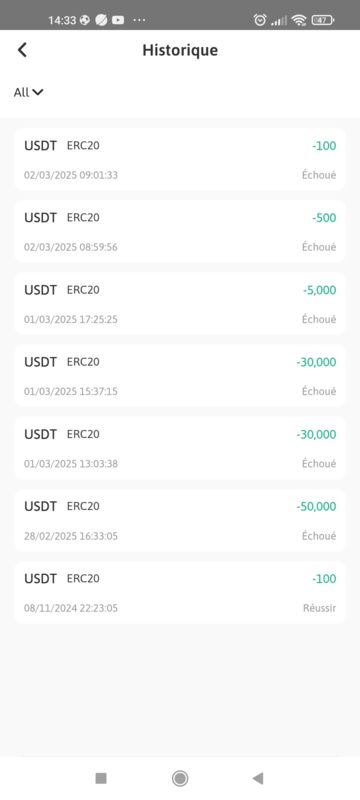Tap the Historique page title
360x800 pixels.
click(180, 50)
